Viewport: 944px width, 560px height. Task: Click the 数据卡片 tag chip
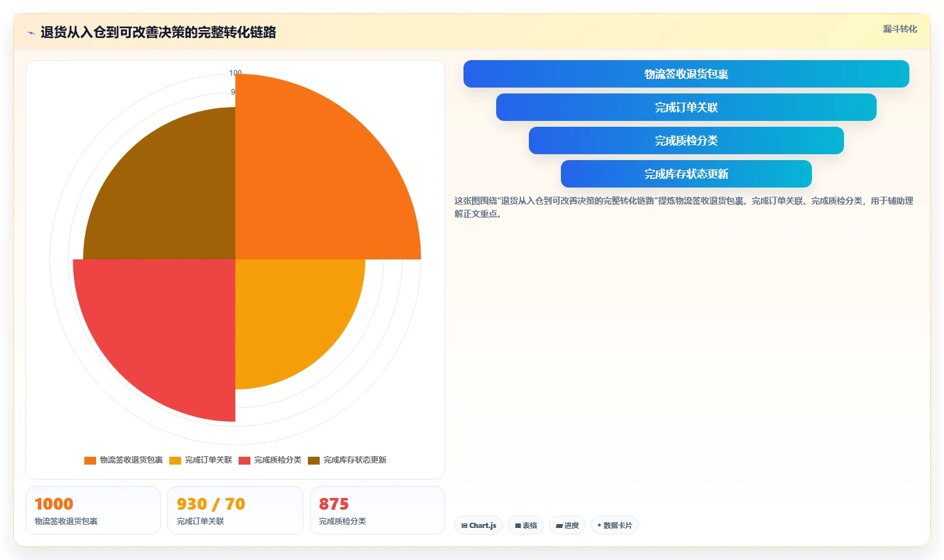coord(615,525)
